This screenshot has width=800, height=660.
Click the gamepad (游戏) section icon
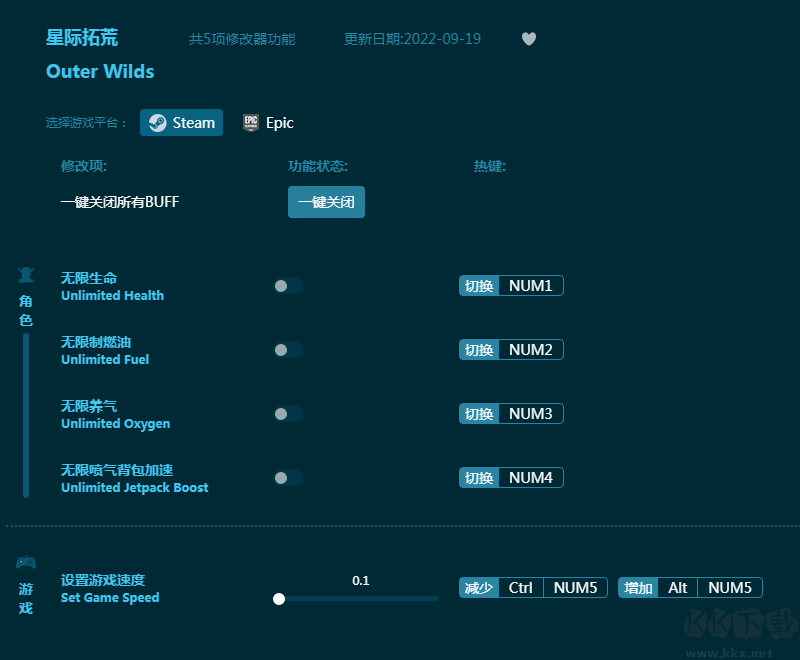coord(26,563)
